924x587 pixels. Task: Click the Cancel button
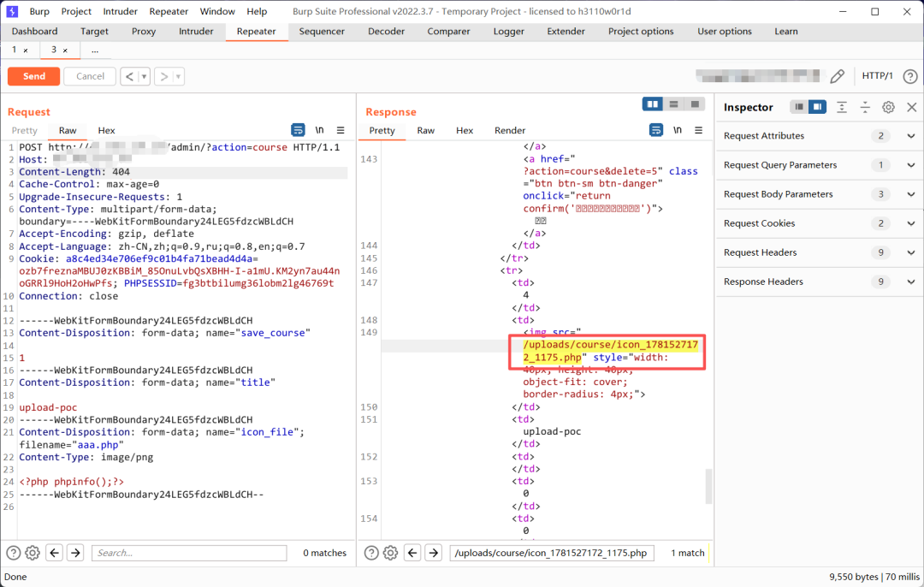click(x=90, y=77)
